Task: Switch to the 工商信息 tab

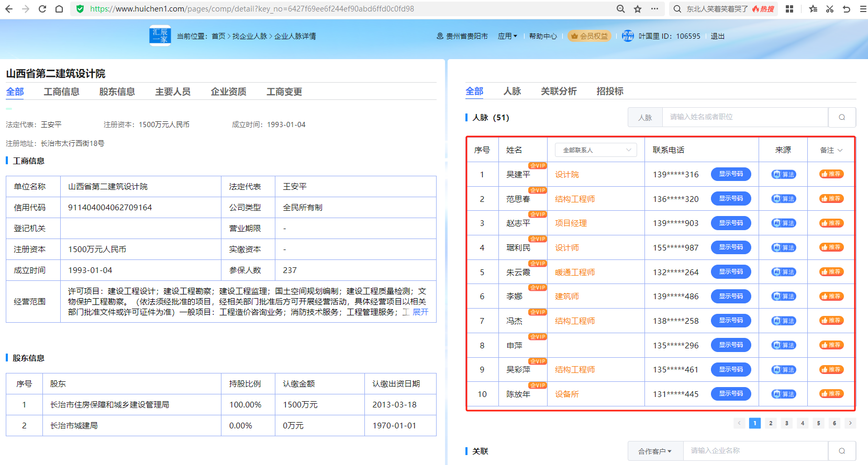Action: [x=61, y=92]
